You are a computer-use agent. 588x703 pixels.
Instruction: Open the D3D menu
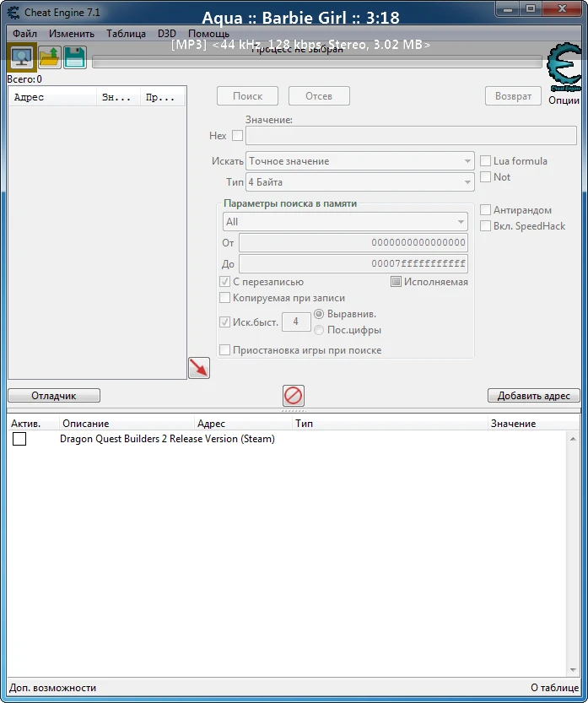click(167, 34)
